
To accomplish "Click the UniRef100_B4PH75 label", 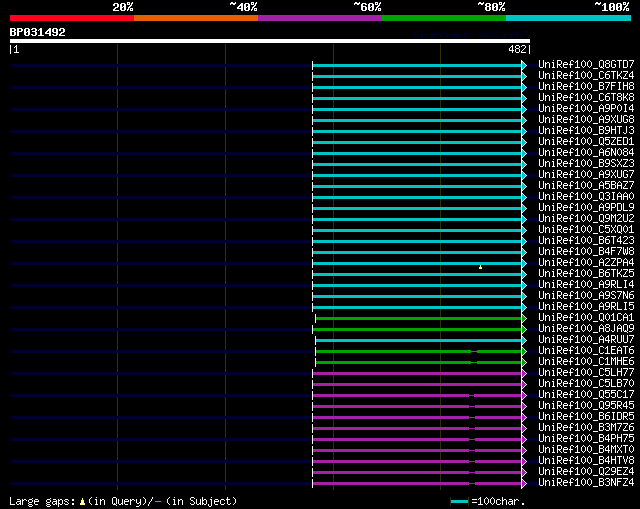I will click(x=586, y=439).
